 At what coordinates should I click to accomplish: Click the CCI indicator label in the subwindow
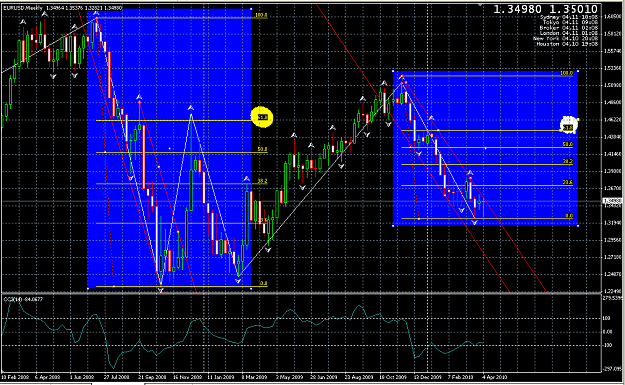point(23,299)
